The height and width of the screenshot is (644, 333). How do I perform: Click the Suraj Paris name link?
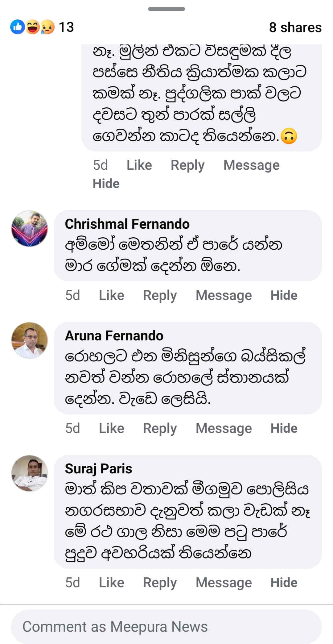coord(98,469)
